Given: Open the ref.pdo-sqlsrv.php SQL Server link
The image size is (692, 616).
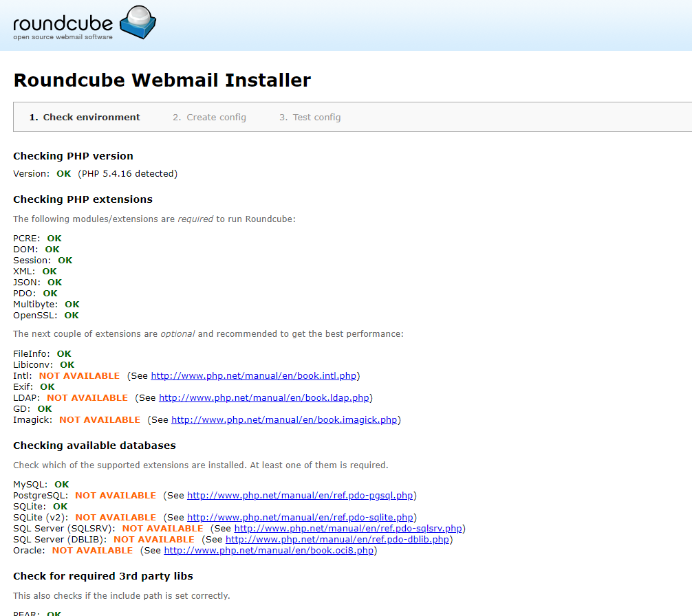Looking at the screenshot, I should tap(348, 529).
